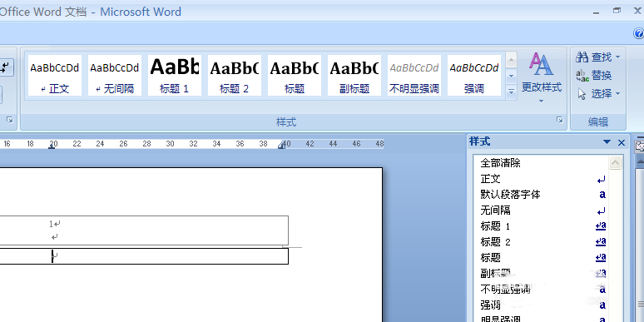
Task: Apply the 标题 gallery style
Action: coord(295,76)
